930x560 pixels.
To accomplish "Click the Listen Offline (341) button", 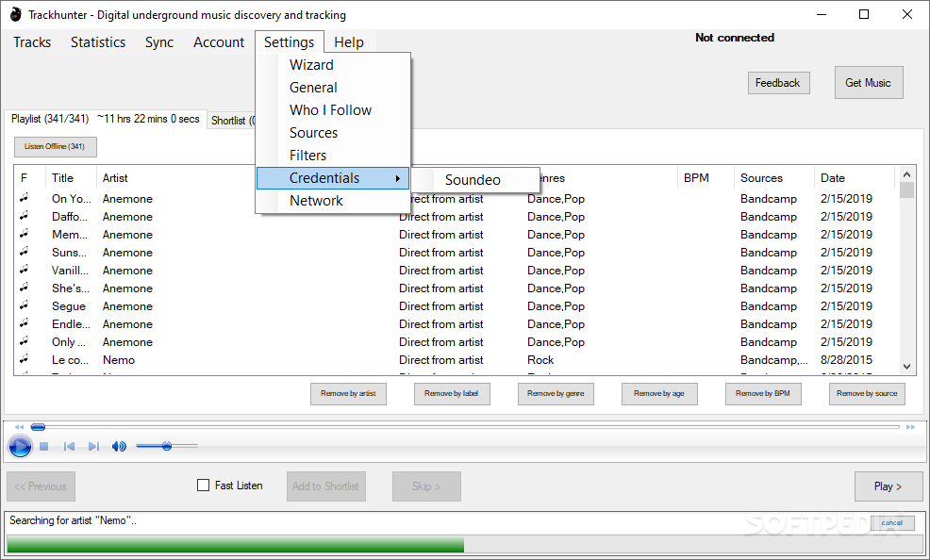I will click(x=55, y=146).
